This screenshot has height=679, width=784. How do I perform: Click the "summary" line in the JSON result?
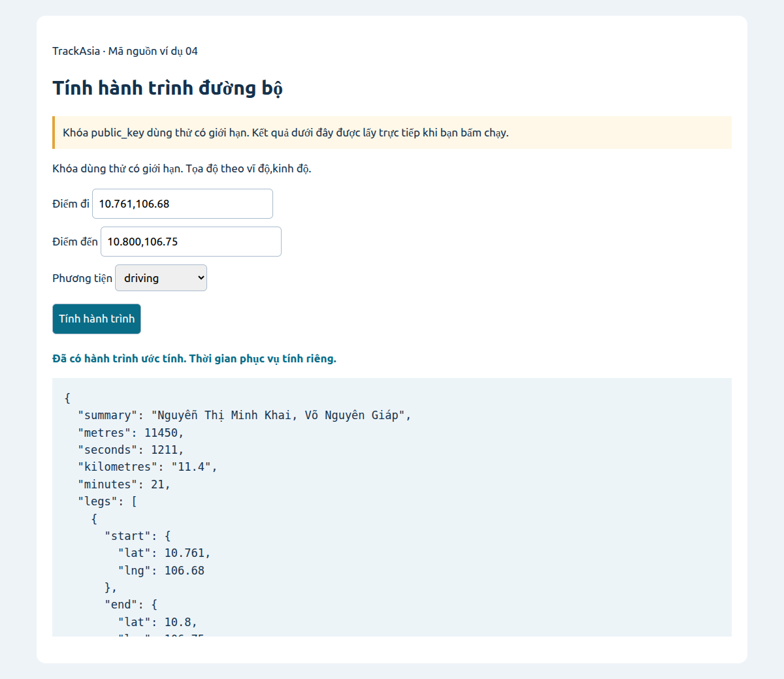[x=244, y=415]
